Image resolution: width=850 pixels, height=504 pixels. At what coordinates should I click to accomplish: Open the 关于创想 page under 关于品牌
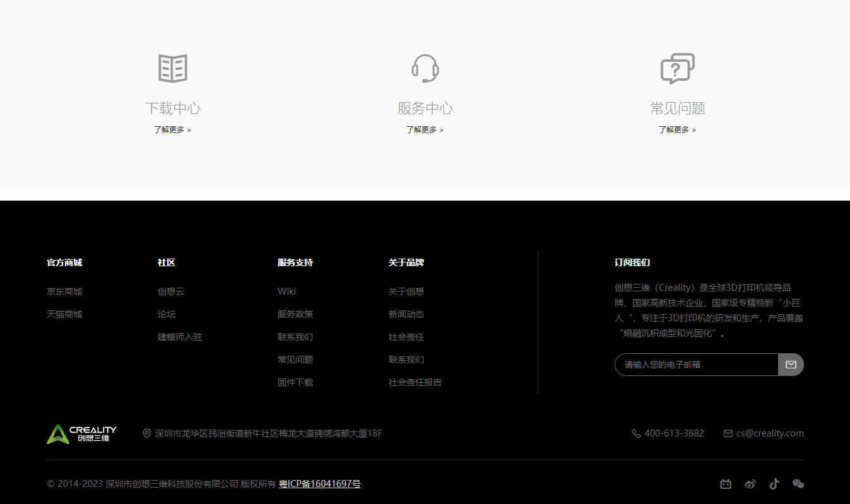click(406, 291)
